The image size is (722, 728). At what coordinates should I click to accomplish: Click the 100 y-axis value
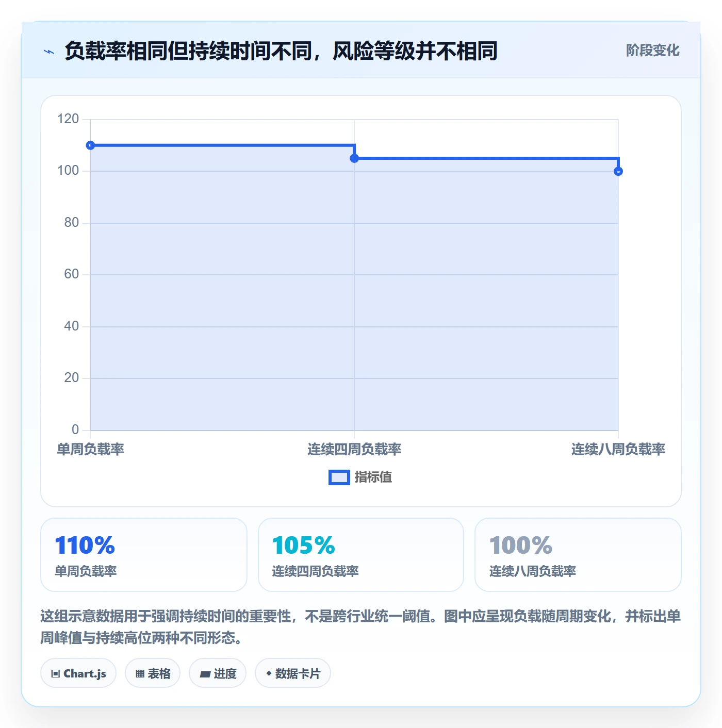click(68, 171)
